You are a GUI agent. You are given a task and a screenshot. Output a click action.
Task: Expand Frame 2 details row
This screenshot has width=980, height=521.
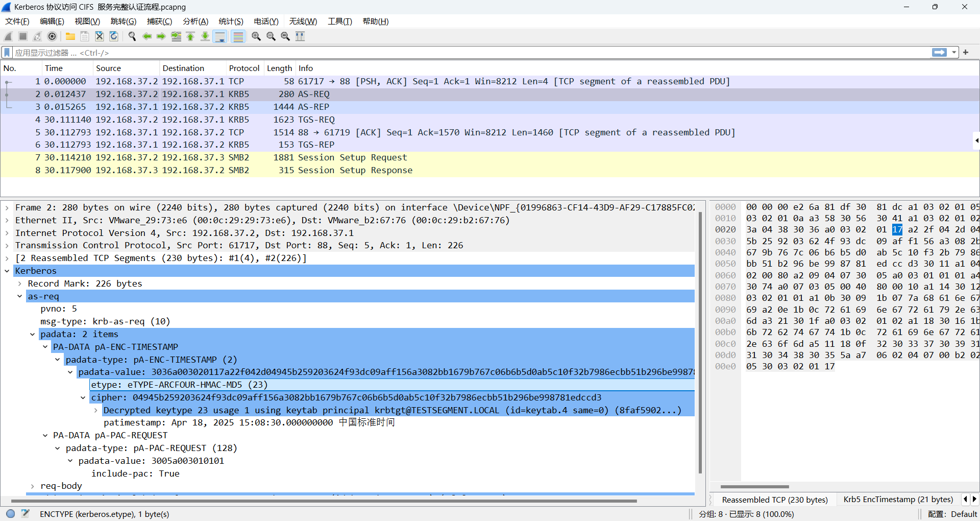(7, 208)
